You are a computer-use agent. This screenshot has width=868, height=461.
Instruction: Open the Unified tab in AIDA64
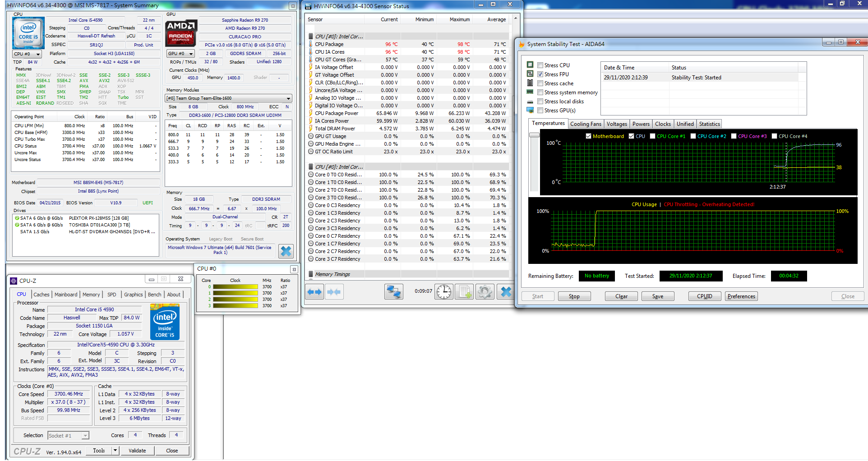685,124
